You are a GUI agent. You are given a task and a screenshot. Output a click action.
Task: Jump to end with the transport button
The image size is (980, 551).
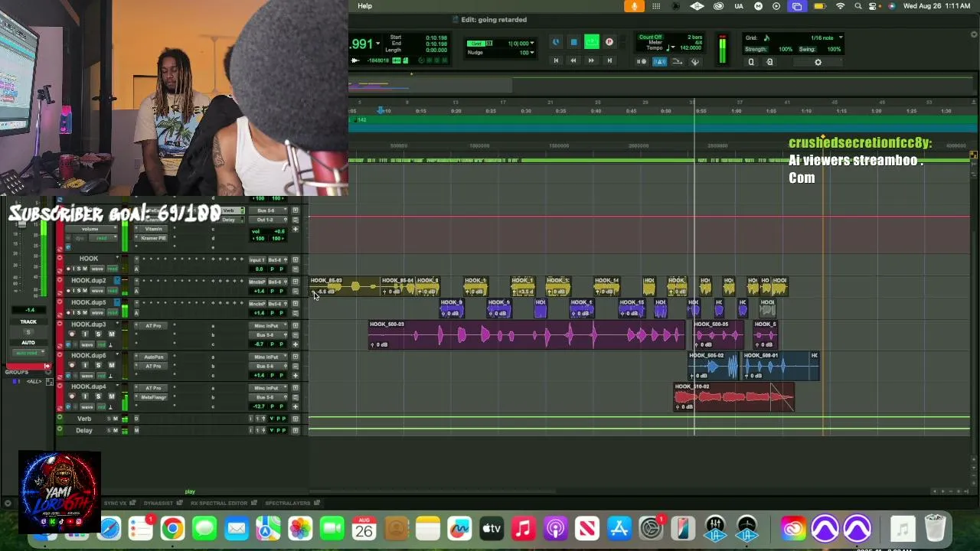[x=609, y=60]
